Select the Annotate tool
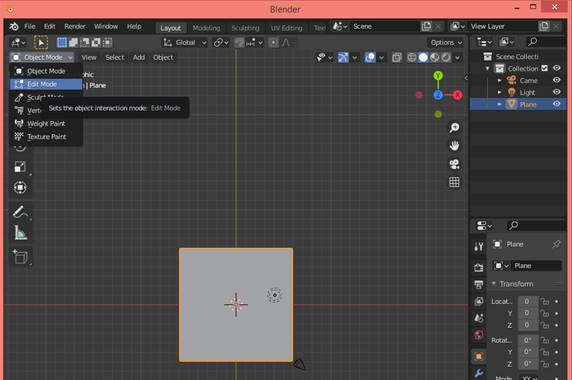This screenshot has height=380, width=572. point(20,212)
